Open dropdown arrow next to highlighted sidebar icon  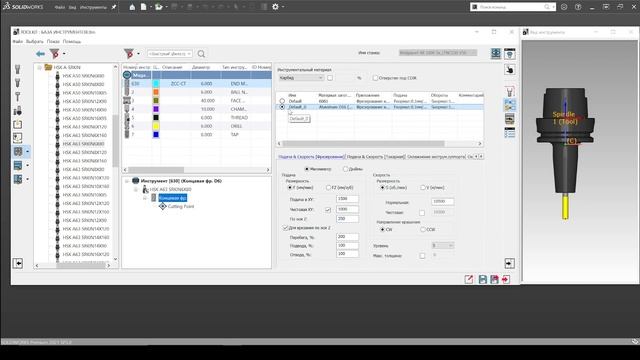27,152
